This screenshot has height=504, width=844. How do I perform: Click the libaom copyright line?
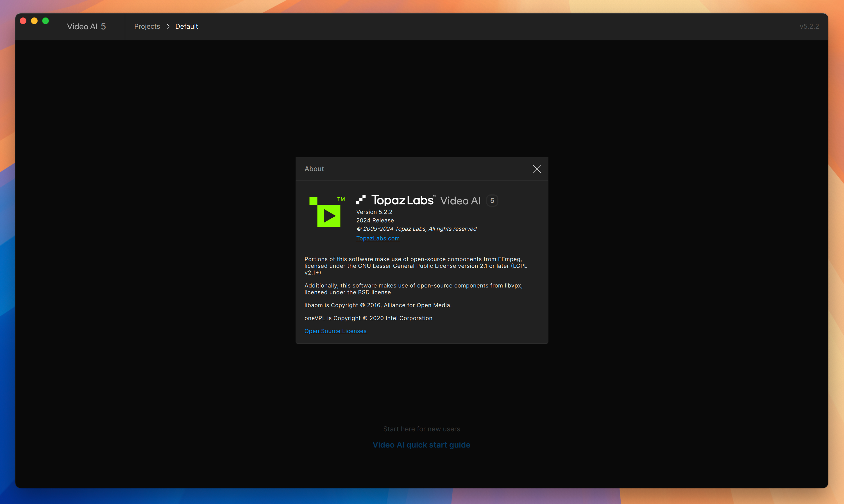coord(378,305)
